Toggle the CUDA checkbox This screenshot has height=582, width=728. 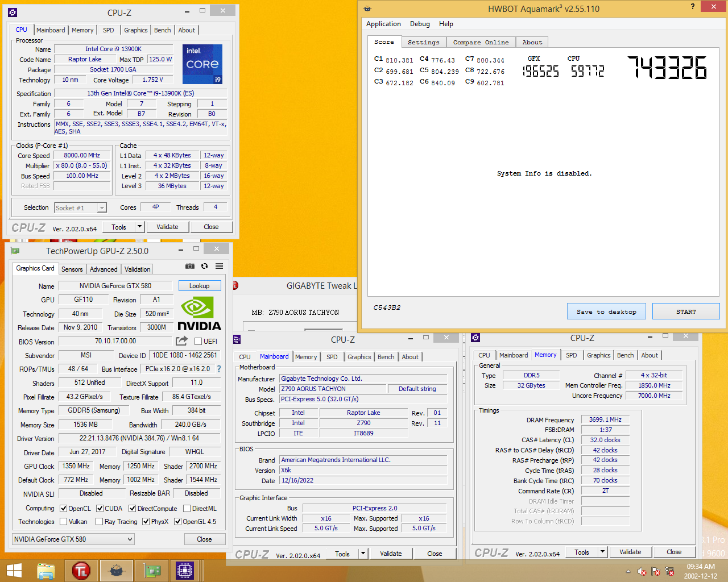100,508
